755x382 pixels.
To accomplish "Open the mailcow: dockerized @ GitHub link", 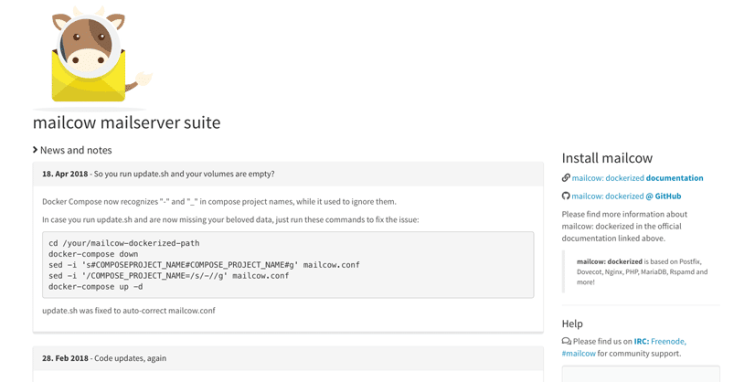I will [x=626, y=196].
